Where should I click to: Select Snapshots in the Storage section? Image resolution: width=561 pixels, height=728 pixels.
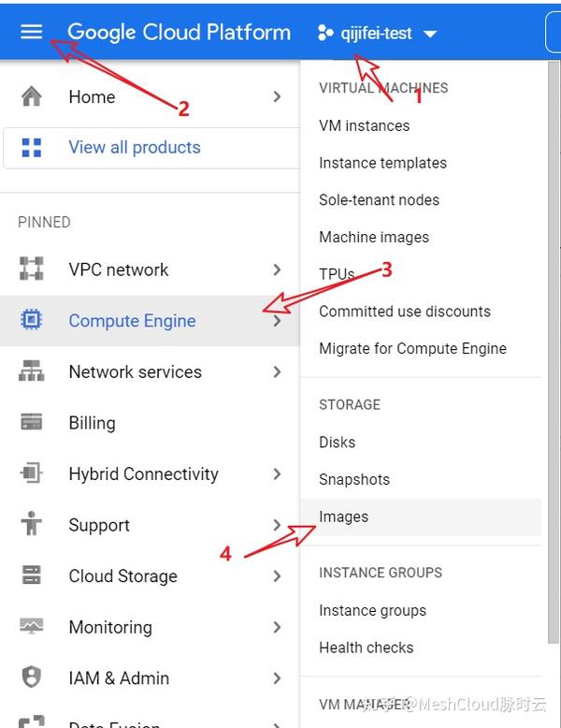[354, 479]
